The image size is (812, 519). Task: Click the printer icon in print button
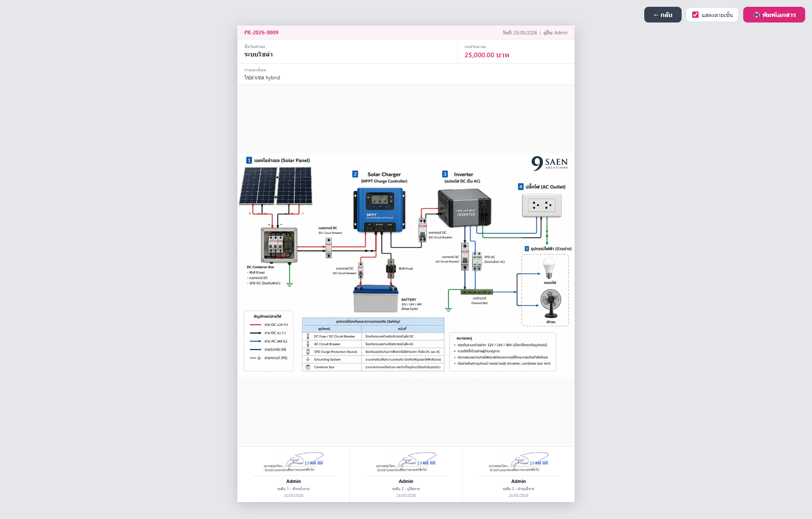pos(757,15)
